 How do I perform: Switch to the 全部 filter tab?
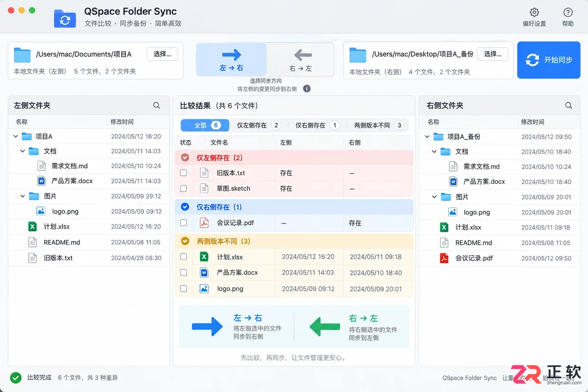click(x=205, y=125)
